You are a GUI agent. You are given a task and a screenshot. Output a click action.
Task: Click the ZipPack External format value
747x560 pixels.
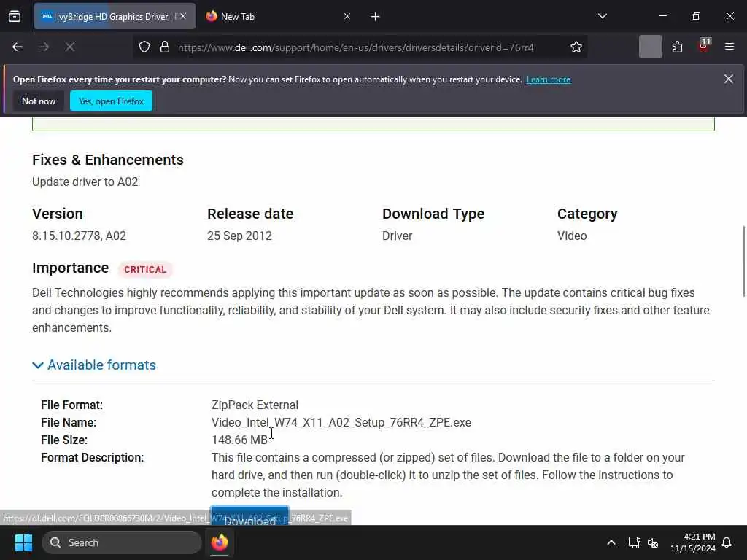[255, 405]
